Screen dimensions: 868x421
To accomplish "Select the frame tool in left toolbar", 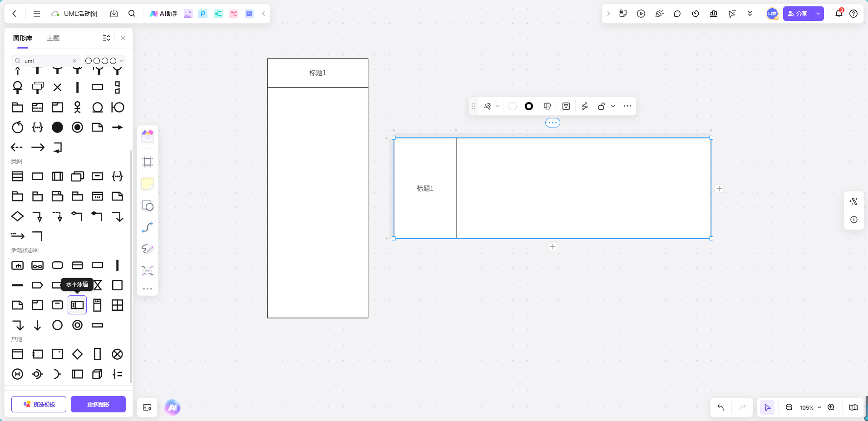I will click(x=148, y=162).
